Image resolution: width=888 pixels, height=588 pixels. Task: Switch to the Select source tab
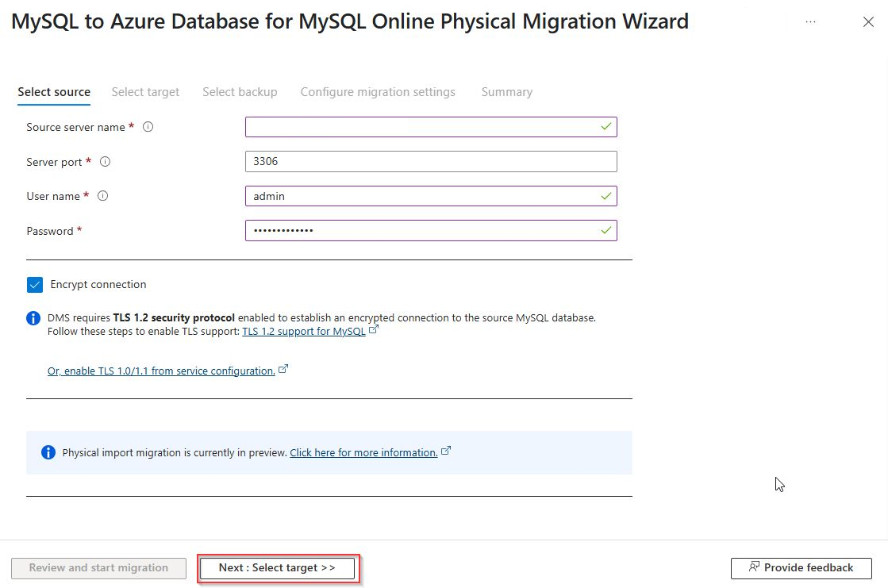(54, 92)
